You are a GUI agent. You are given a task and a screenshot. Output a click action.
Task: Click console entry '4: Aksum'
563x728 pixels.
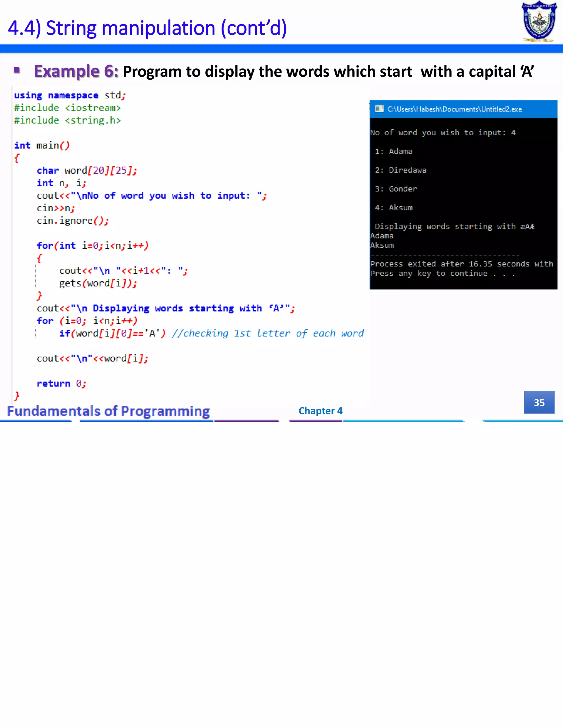(394, 208)
